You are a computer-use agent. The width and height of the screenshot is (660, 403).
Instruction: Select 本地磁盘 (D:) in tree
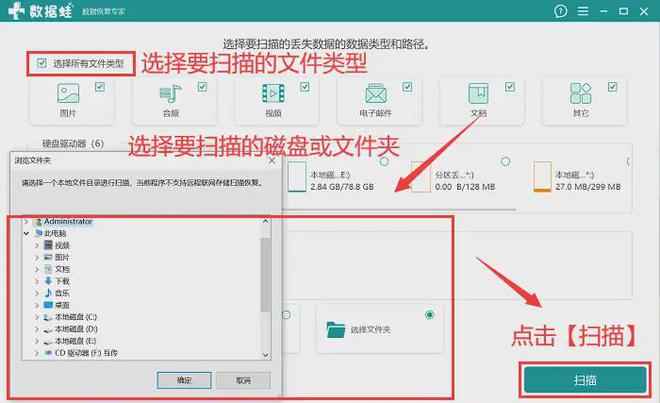coord(76,329)
